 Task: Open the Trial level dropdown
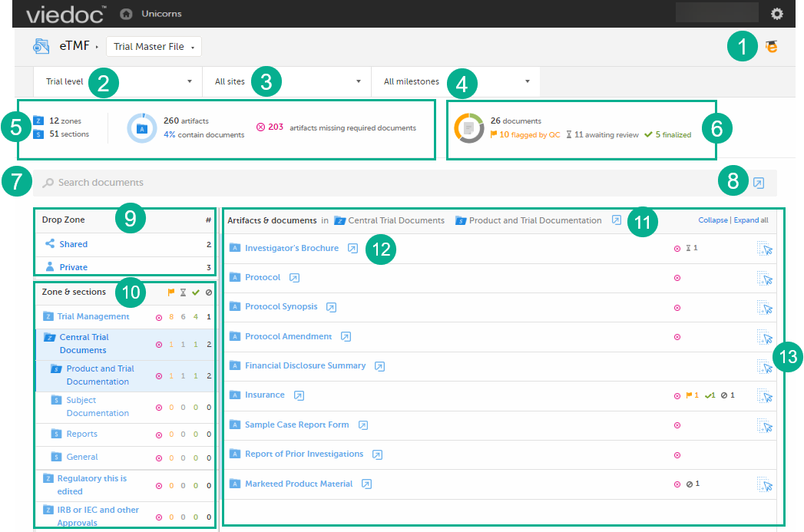pos(118,81)
